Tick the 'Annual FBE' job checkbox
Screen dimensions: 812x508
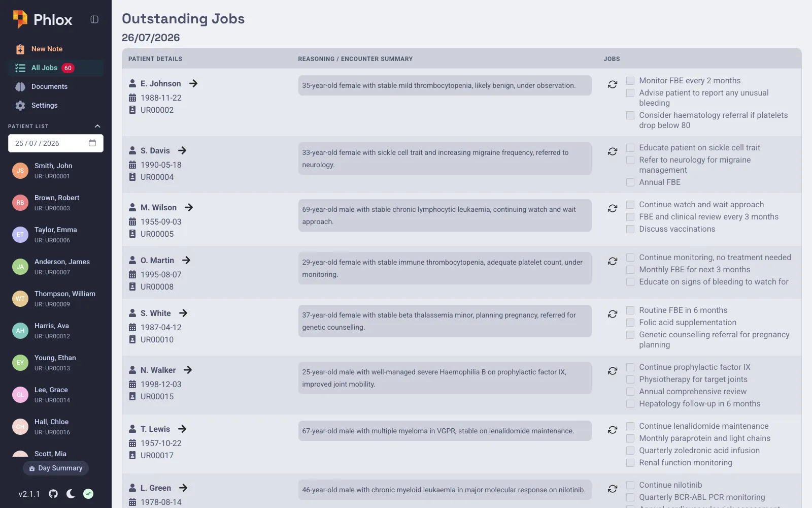pyautogui.click(x=630, y=182)
